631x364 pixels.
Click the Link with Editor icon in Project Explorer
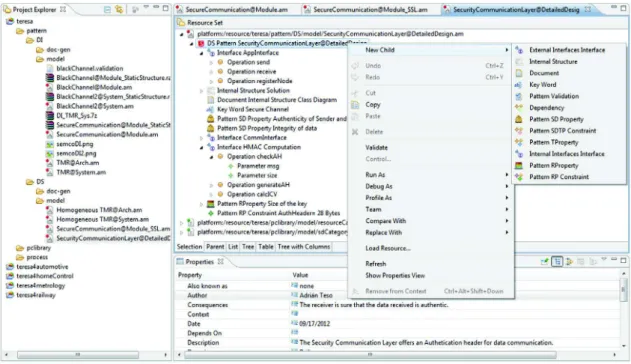point(119,9)
